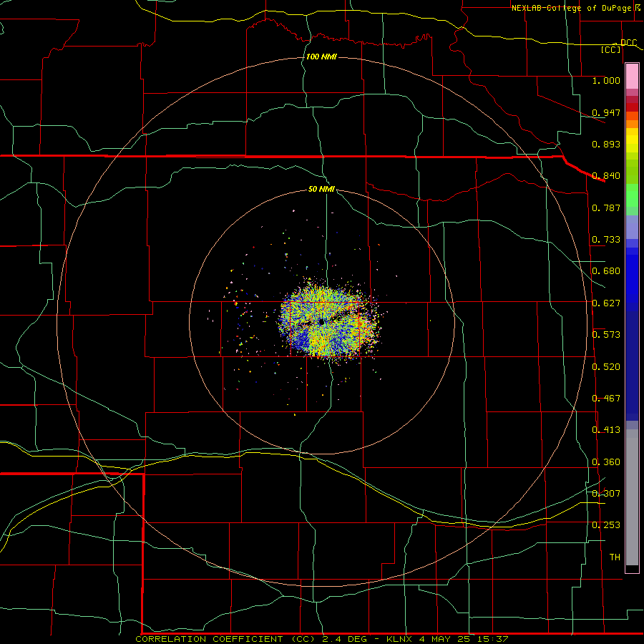Pick the 0.733 scale value
The image size is (644, 644).
pyautogui.click(x=606, y=240)
